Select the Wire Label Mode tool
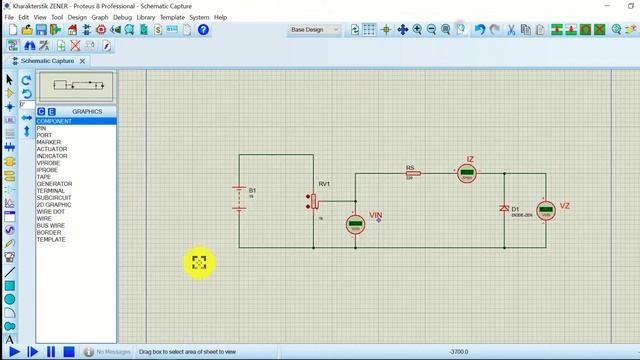 10,120
